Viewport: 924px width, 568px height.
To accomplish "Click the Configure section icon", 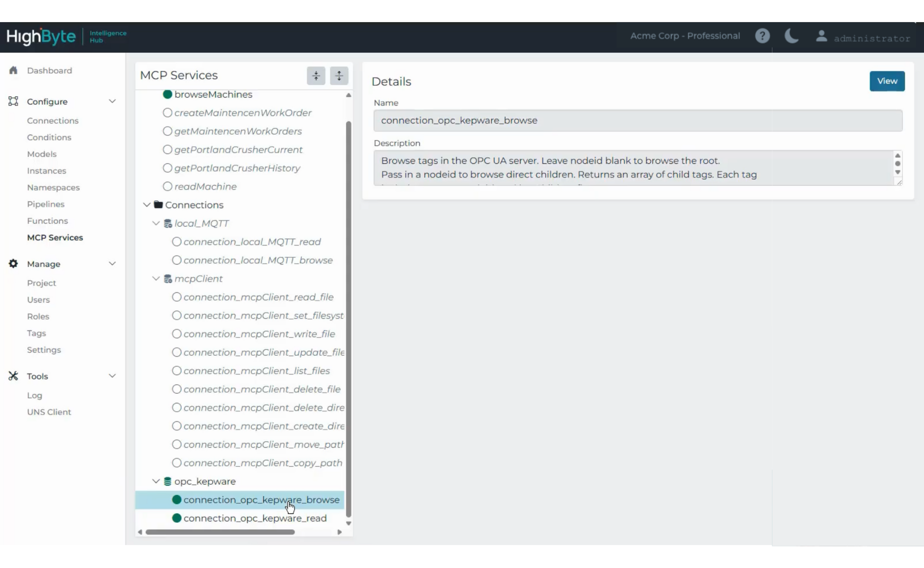I will pyautogui.click(x=13, y=101).
